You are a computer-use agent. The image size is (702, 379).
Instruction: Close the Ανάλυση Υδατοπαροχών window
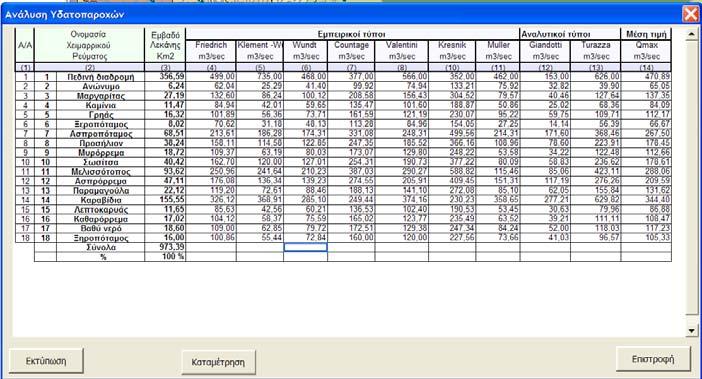tap(691, 14)
